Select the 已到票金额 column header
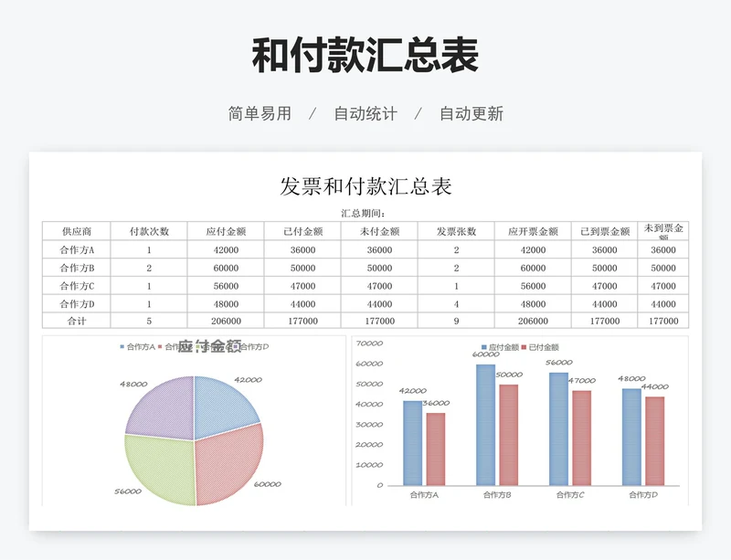Image resolution: width=731 pixels, height=560 pixels. pyautogui.click(x=605, y=231)
